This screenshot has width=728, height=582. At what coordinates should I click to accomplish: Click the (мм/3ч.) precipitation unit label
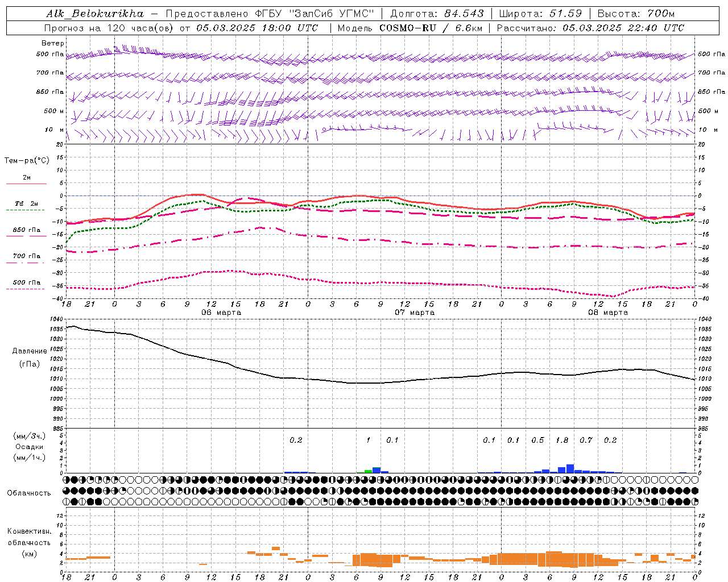[30, 436]
